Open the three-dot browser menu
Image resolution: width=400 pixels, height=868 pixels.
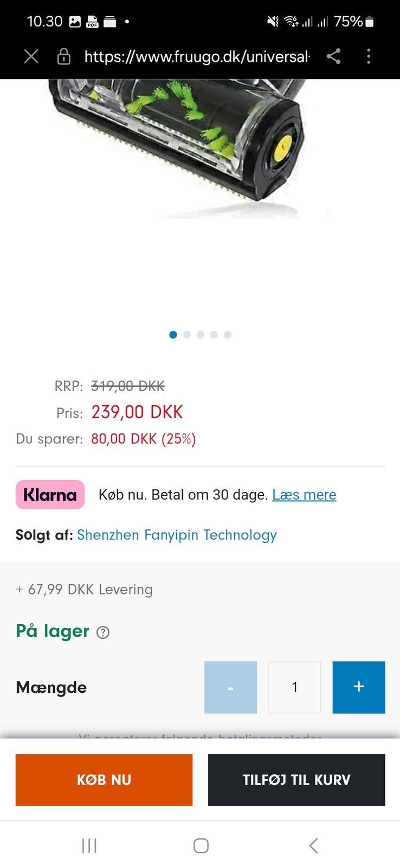click(369, 56)
